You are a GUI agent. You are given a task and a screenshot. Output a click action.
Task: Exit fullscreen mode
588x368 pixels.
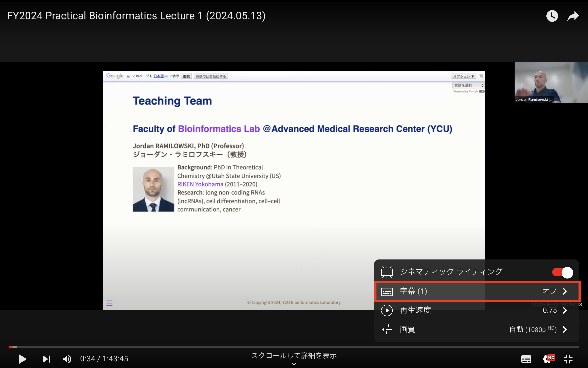pos(568,359)
